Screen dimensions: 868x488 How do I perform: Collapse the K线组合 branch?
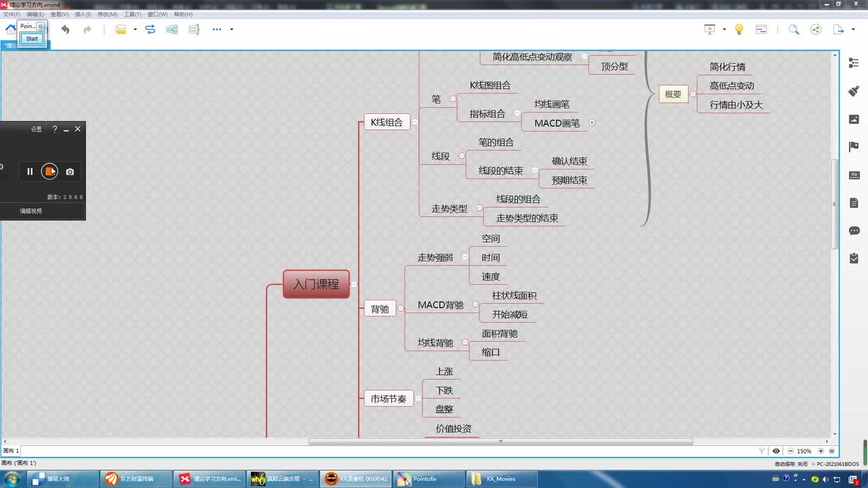coord(415,123)
